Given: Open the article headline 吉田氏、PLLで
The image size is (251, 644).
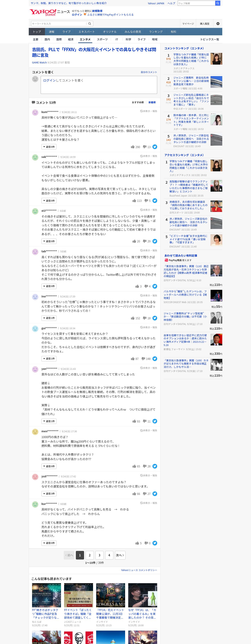Looking at the screenshot, I should (94, 52).
